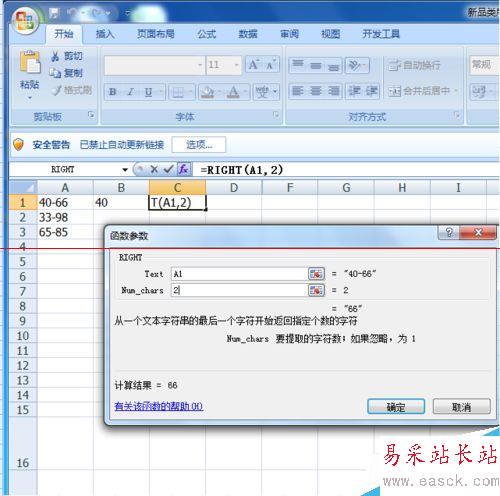Click the Align Text Left icon

tap(298, 91)
